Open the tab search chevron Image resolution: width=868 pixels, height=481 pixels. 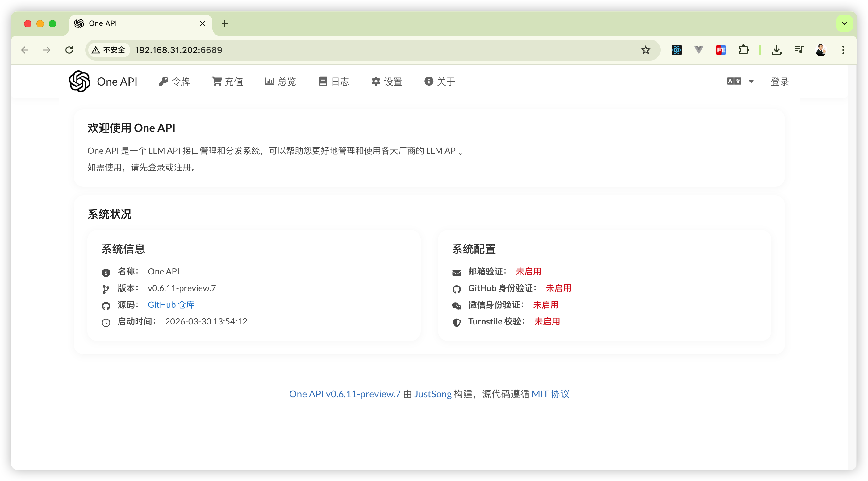tap(844, 23)
